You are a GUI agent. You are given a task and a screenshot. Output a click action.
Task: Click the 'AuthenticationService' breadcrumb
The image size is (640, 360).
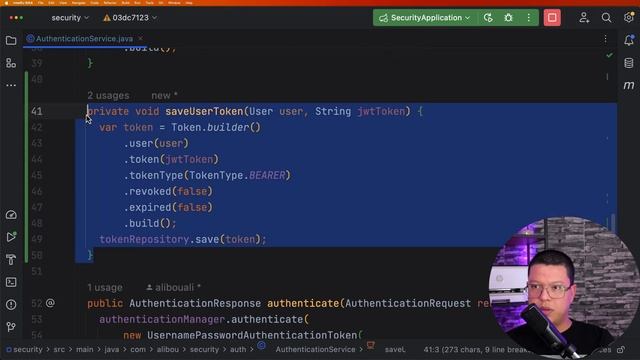point(315,349)
